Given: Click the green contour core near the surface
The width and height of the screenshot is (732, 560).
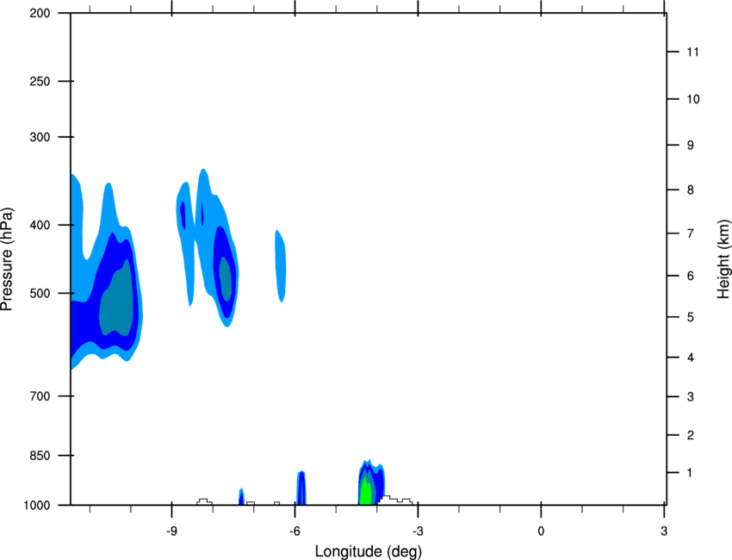Looking at the screenshot, I should pyautogui.click(x=366, y=491).
